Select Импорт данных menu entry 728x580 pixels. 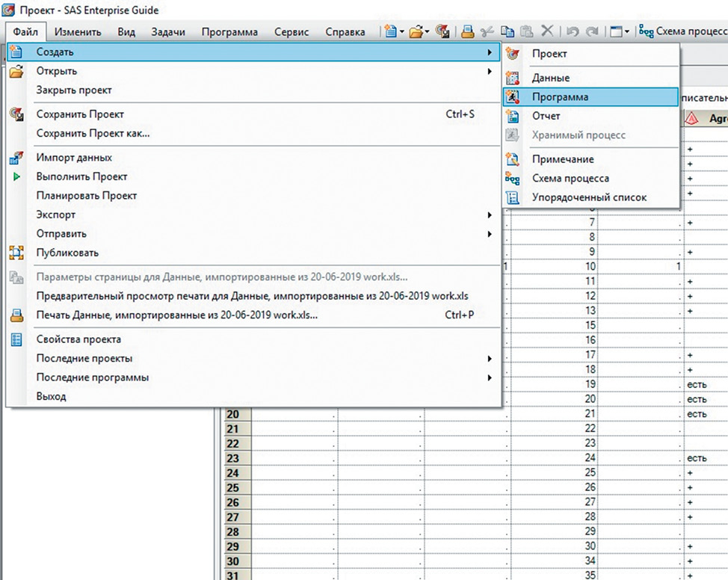74,158
